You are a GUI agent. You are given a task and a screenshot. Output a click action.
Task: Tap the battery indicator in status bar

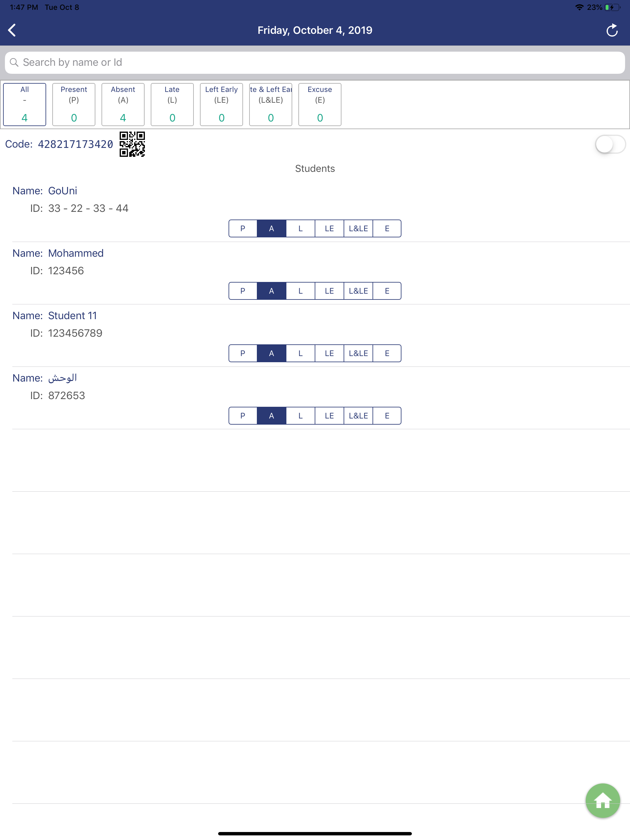coord(612,7)
